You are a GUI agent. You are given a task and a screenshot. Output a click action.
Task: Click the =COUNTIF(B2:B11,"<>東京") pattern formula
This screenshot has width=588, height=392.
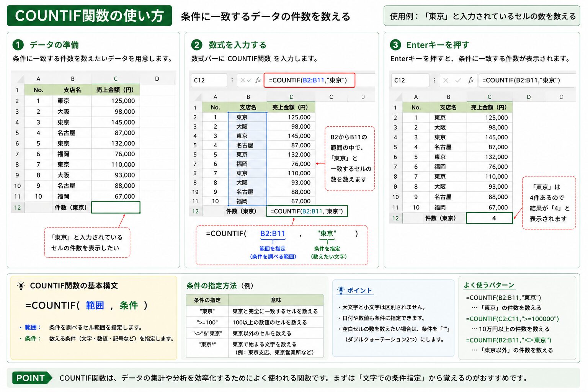tap(508, 340)
